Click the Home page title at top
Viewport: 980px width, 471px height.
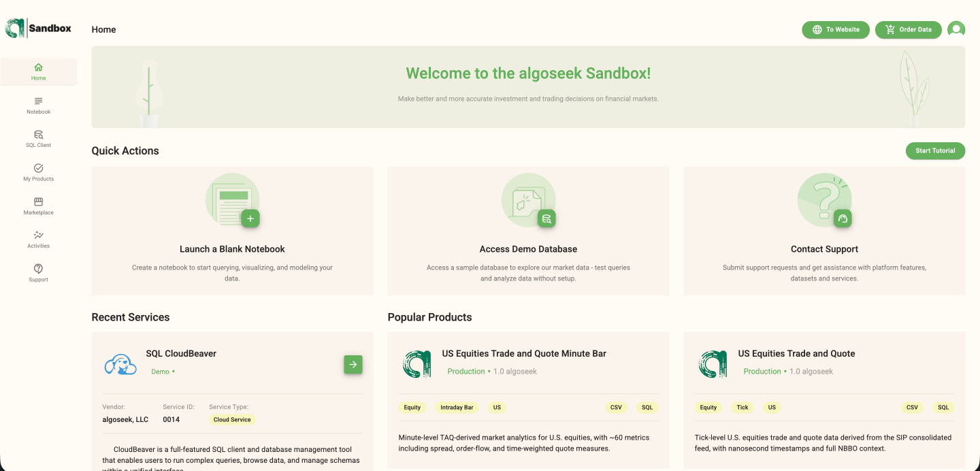pyautogui.click(x=104, y=29)
